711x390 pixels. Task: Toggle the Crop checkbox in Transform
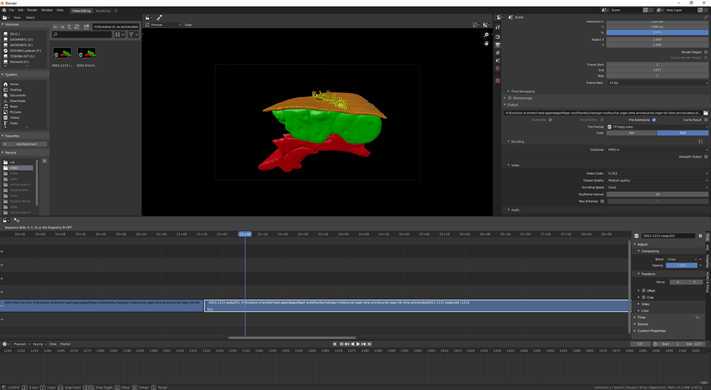(x=643, y=297)
